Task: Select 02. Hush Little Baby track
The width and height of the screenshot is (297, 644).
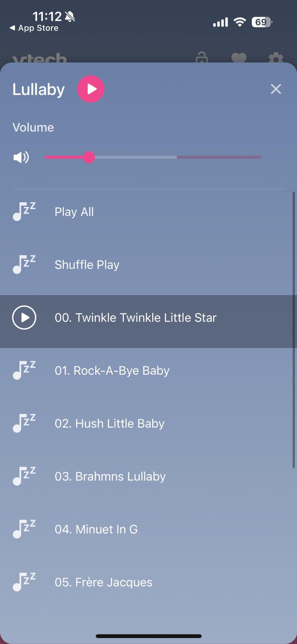Action: pos(148,423)
